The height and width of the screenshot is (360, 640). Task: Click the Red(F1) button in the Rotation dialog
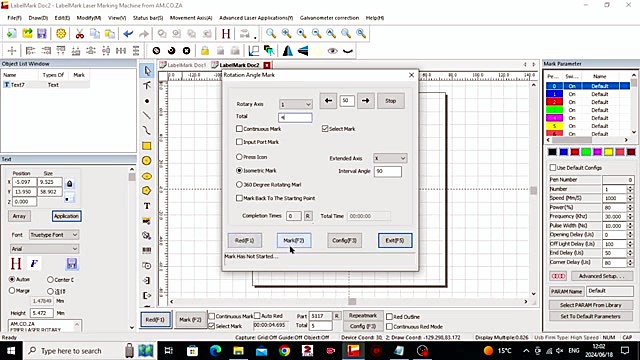click(x=244, y=240)
